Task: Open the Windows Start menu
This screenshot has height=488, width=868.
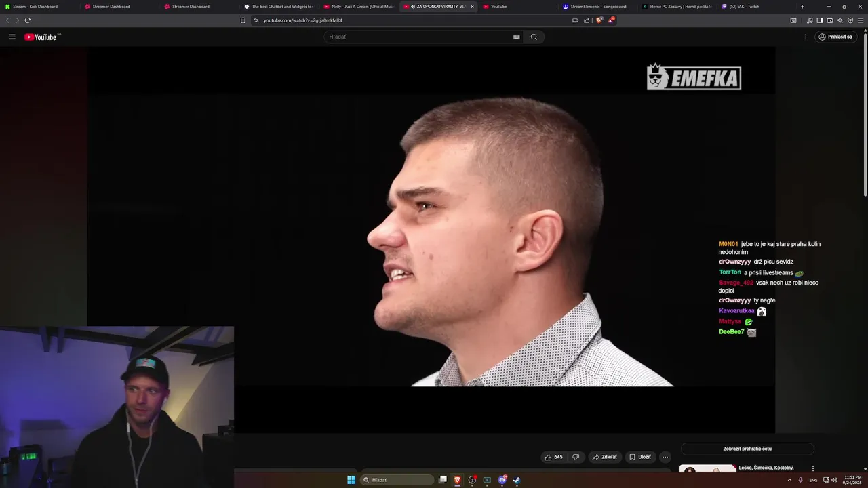Action: (351, 480)
